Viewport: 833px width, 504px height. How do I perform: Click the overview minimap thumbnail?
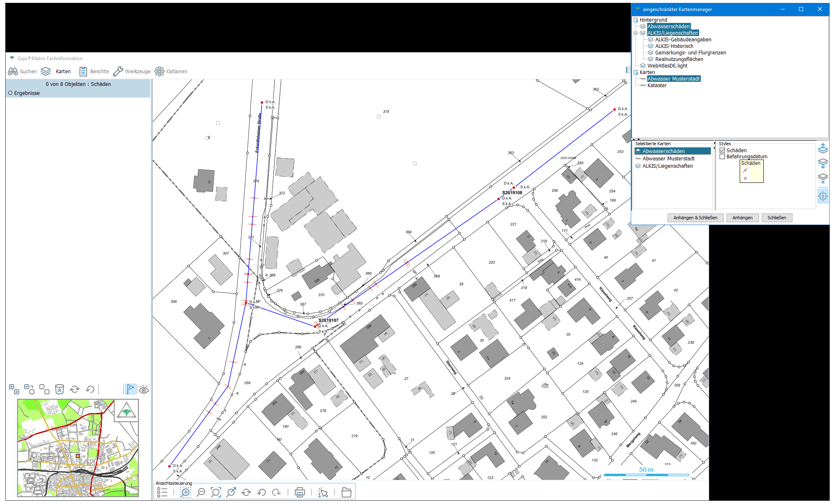[x=78, y=448]
